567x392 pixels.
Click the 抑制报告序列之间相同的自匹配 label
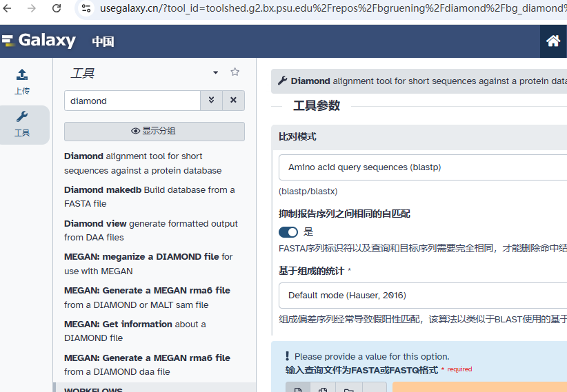click(x=344, y=214)
